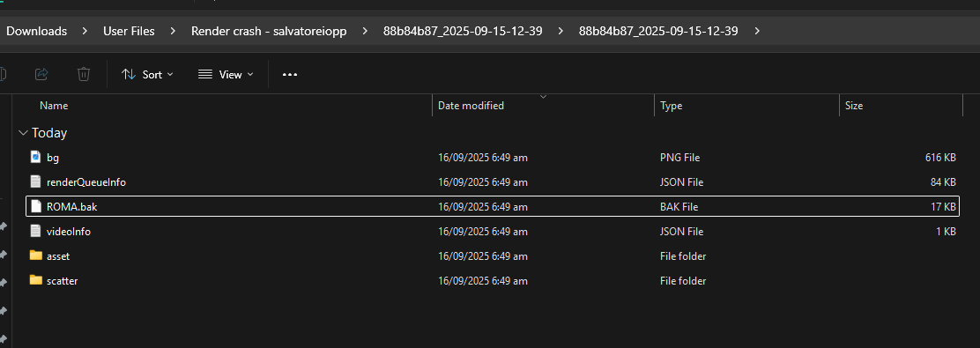980x348 pixels.
Task: Select the renderQueueInfo JSON file icon
Action: tap(35, 181)
